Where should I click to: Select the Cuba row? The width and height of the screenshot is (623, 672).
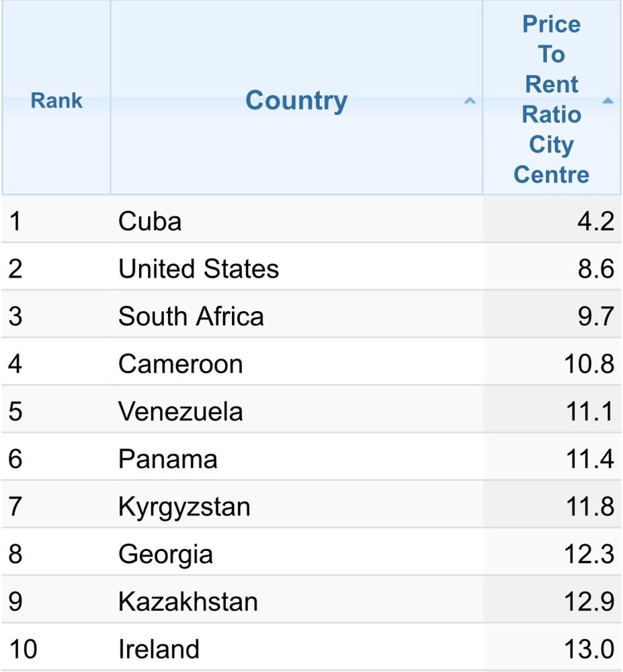click(x=312, y=220)
